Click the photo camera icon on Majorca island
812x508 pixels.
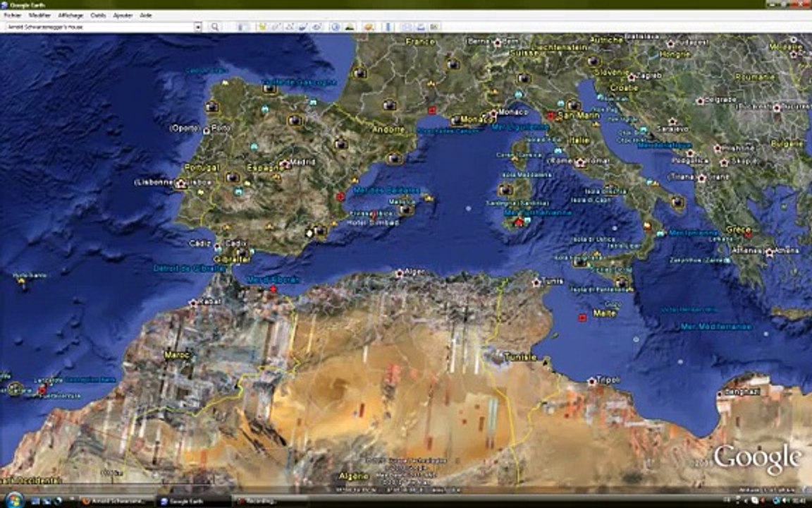coord(407,210)
